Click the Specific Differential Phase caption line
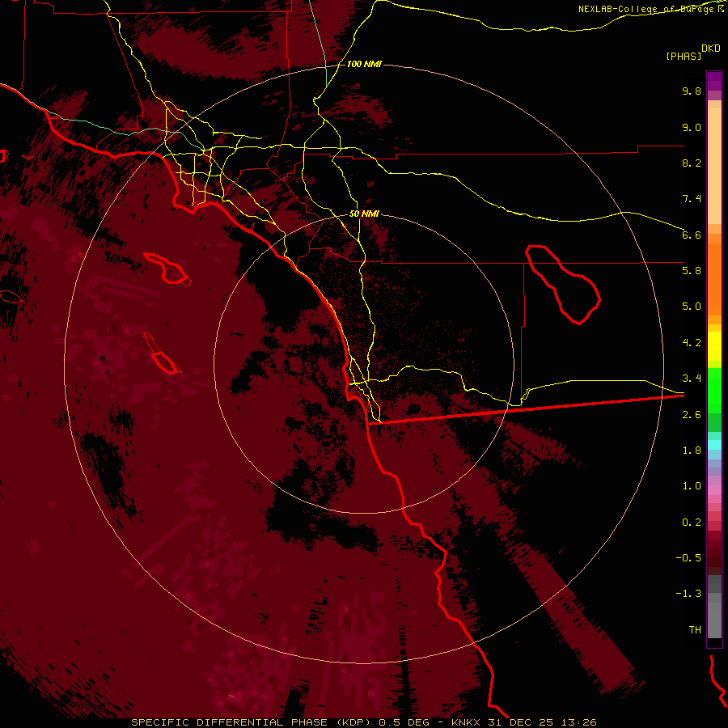The height and width of the screenshot is (728, 728). 364,722
